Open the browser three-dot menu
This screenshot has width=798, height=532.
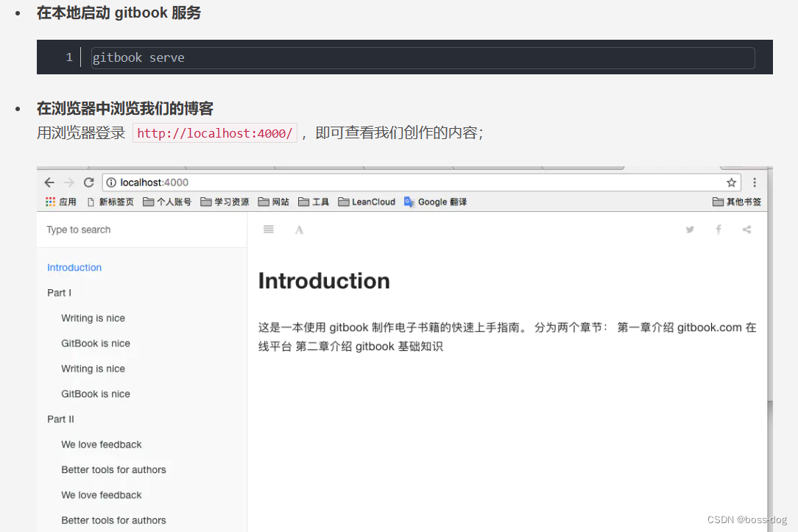click(x=755, y=182)
